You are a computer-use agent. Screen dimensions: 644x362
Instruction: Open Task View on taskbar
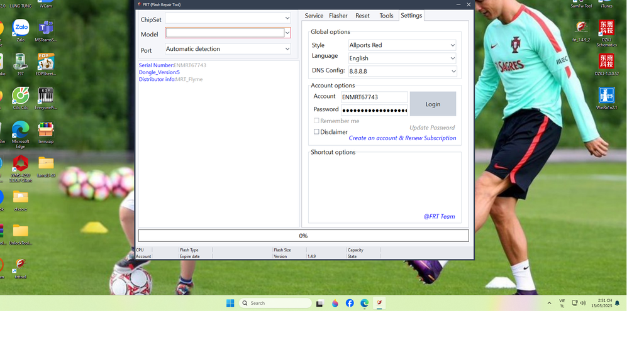[x=319, y=304]
